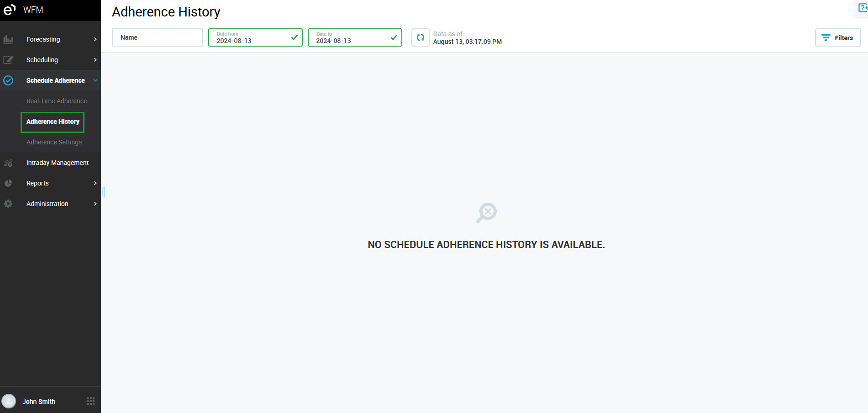Click the Administration gear icon
The image size is (868, 413).
8,204
